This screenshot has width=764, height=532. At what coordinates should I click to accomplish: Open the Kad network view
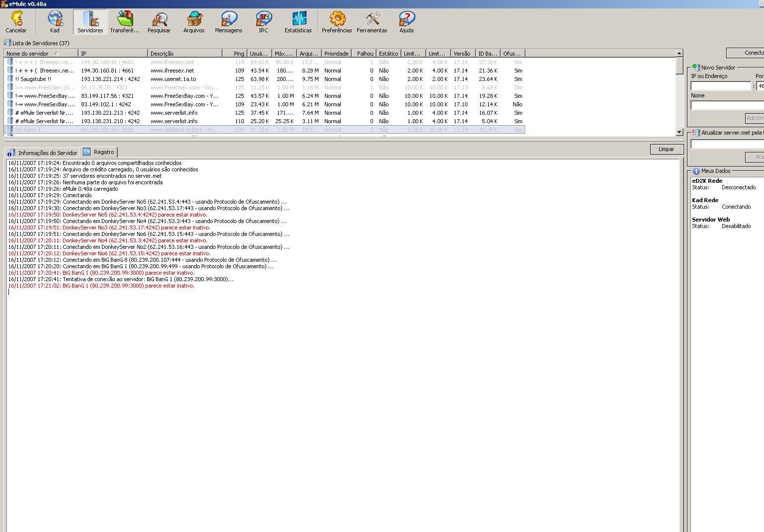(55, 22)
